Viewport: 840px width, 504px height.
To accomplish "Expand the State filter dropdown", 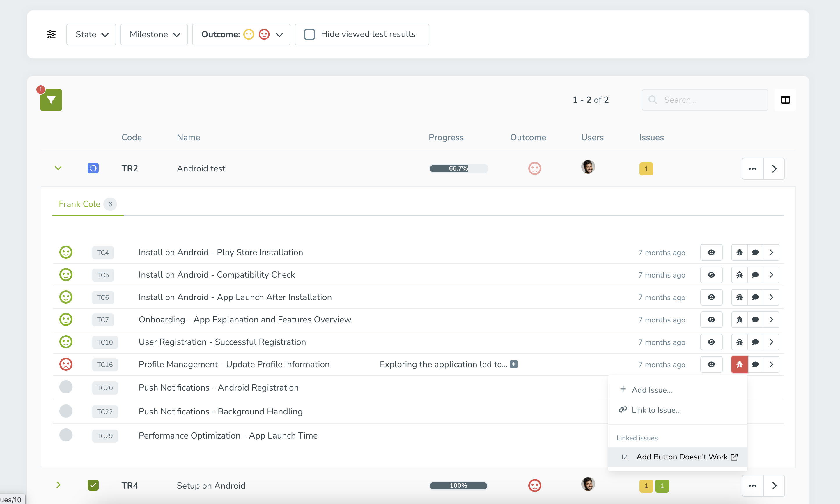I will 91,34.
